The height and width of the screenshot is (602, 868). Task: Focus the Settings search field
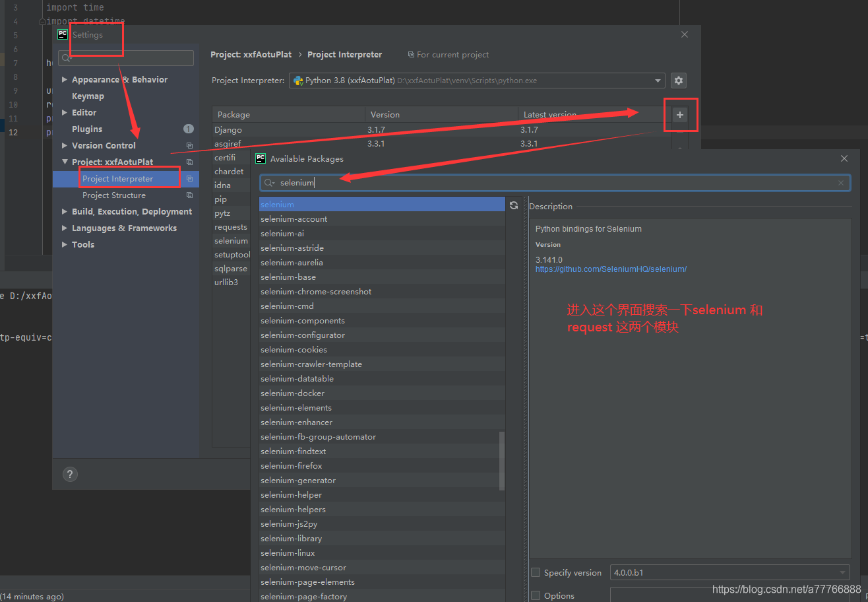pyautogui.click(x=126, y=58)
